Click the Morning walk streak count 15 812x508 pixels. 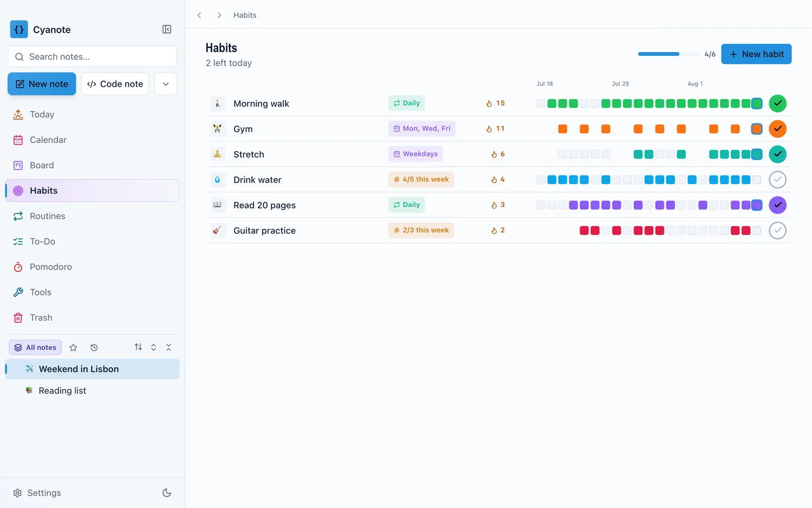(x=495, y=103)
